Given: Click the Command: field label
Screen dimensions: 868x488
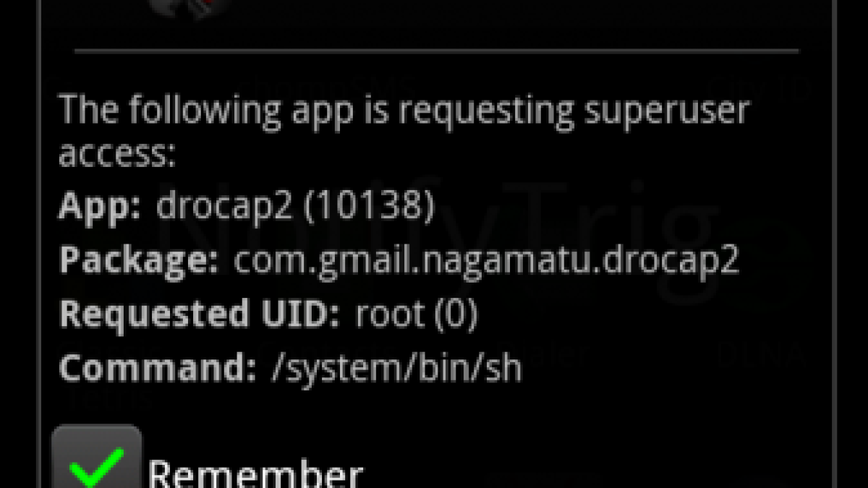Looking at the screenshot, I should [157, 368].
